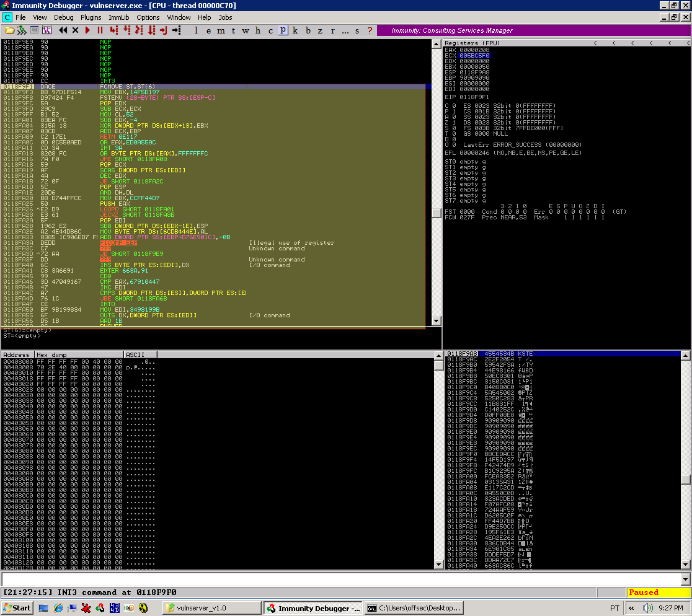The width and height of the screenshot is (692, 616).
Task: Show Windows with w button
Action: point(246,30)
